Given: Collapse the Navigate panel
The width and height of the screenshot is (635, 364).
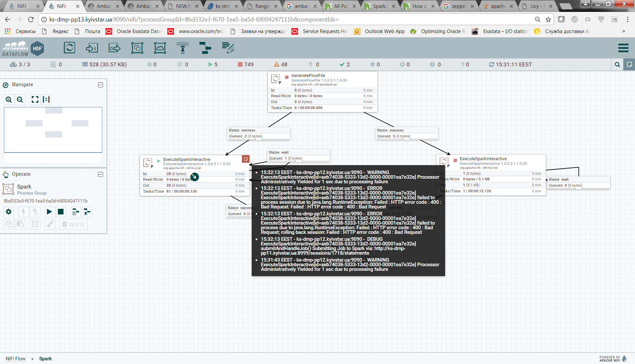Looking at the screenshot, I should [101, 85].
